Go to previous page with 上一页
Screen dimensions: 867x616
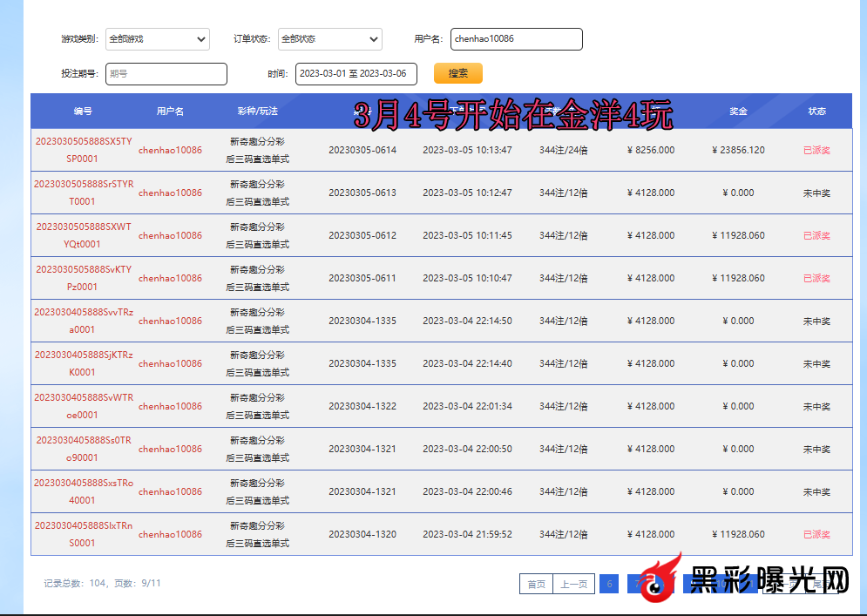click(x=572, y=584)
